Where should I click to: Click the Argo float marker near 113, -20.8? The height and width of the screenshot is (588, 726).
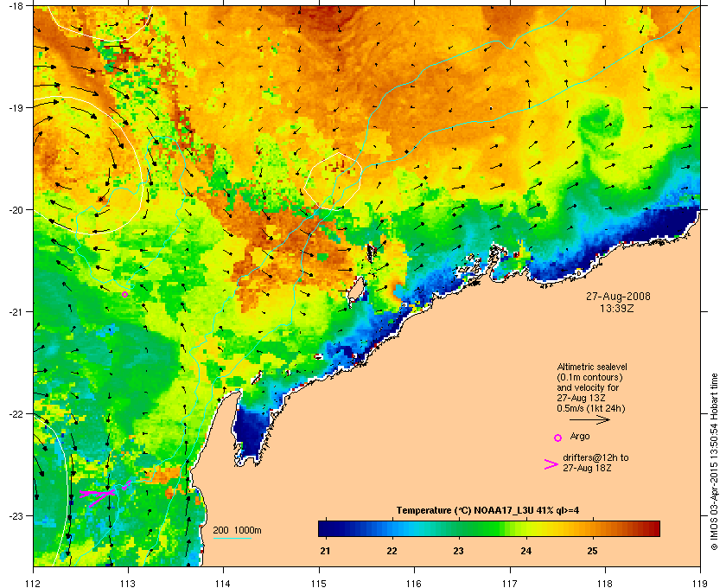(x=124, y=294)
